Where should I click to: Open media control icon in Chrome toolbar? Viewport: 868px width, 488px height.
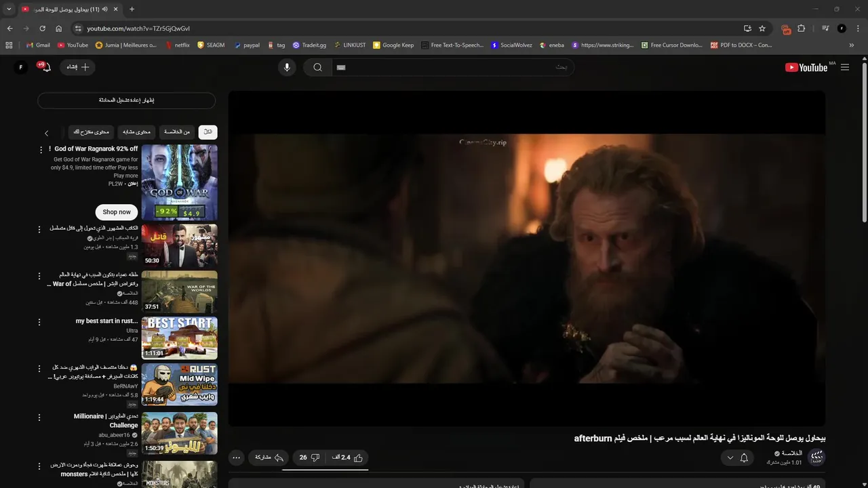825,28
